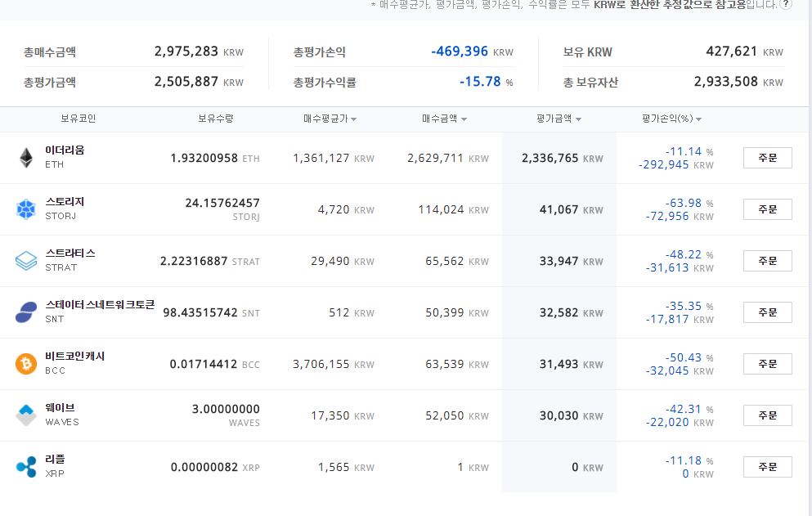Click the Stratis coin icon
The width and height of the screenshot is (812, 516).
(x=26, y=261)
